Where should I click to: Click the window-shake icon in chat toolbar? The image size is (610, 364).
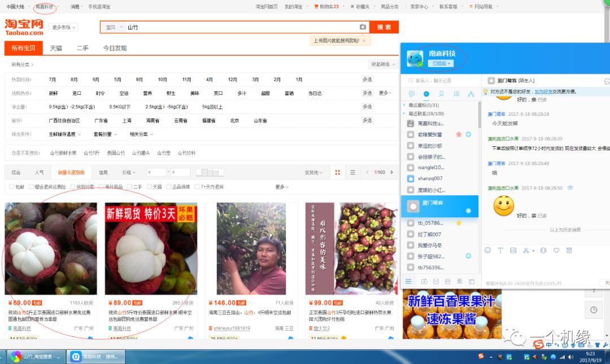pos(543,251)
